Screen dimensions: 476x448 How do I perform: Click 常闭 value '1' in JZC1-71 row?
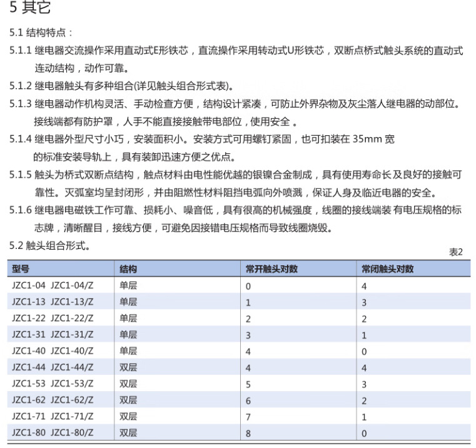[x=364, y=417]
